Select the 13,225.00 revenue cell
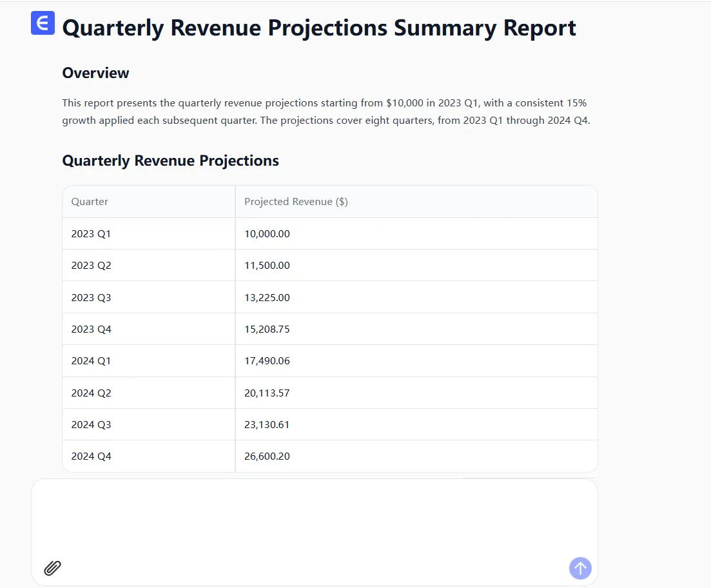This screenshot has width=711, height=588. coord(267,298)
